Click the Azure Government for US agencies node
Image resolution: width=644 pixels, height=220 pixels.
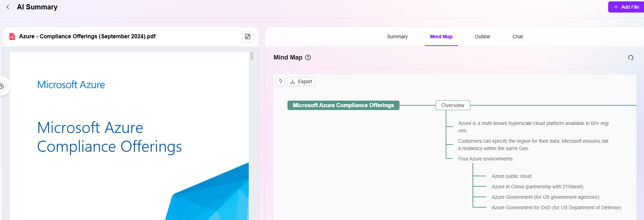tap(545, 197)
